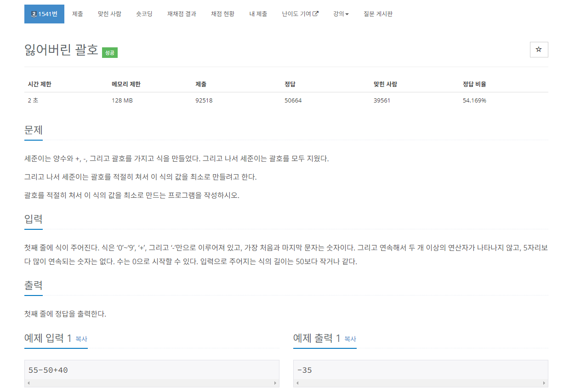Click right scroll arrow of example output box
The width and height of the screenshot is (575, 392).
coord(544,383)
